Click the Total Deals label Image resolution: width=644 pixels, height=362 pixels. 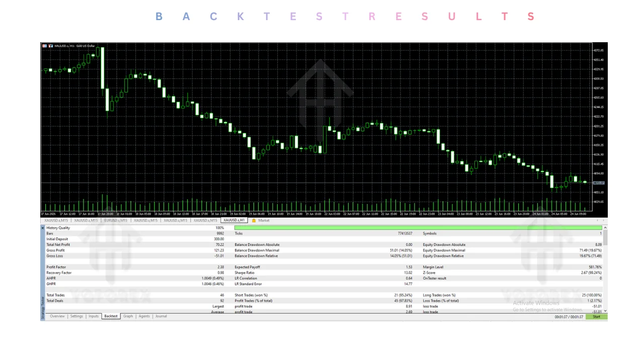[55, 301]
